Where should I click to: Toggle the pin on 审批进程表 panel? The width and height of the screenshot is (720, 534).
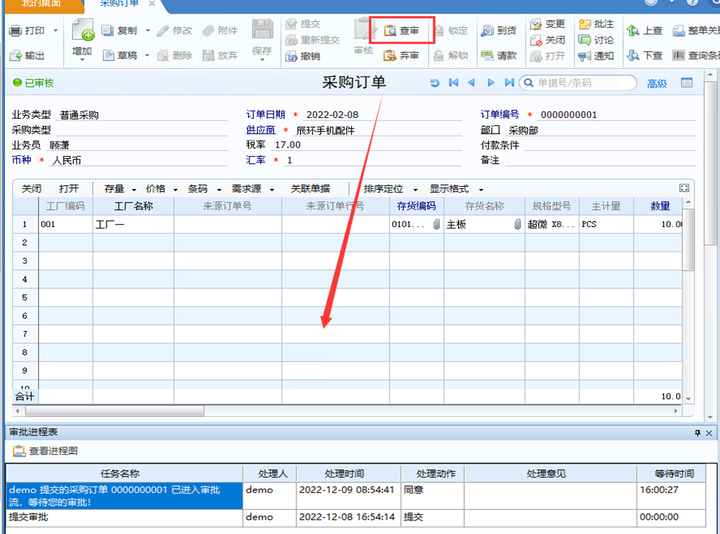click(697, 432)
